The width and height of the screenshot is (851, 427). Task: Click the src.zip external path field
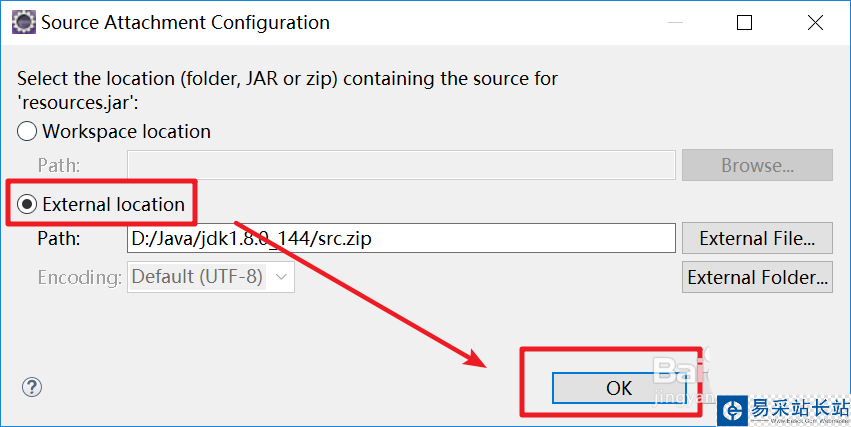click(x=402, y=238)
